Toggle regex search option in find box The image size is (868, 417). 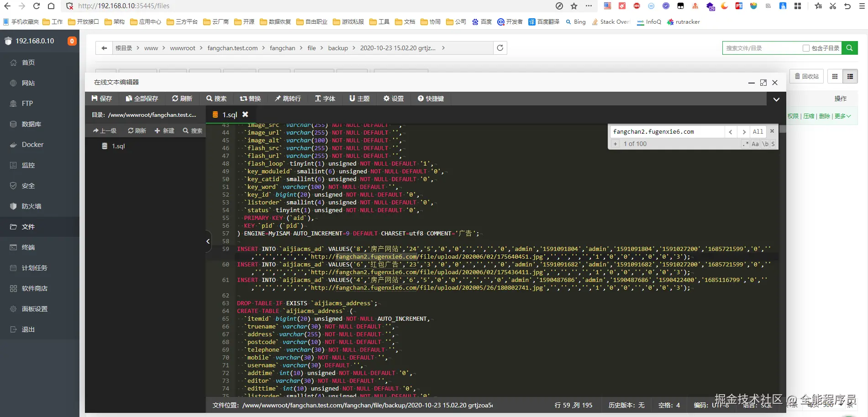click(x=746, y=144)
